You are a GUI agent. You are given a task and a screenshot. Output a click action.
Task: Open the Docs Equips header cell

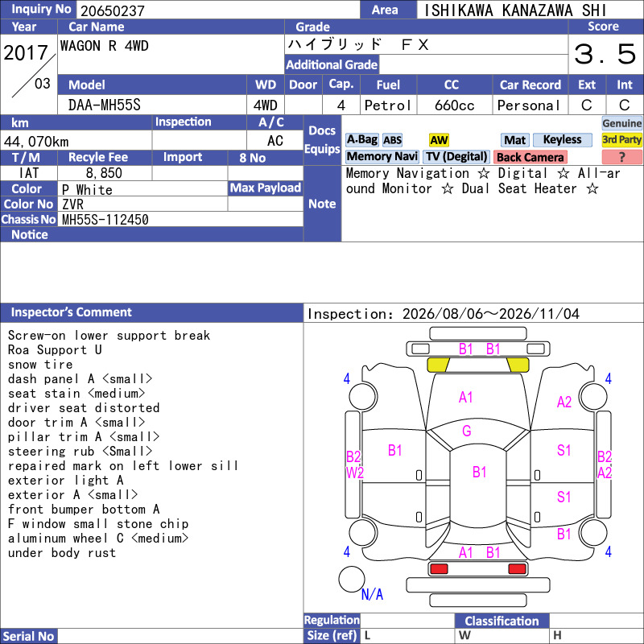click(322, 140)
